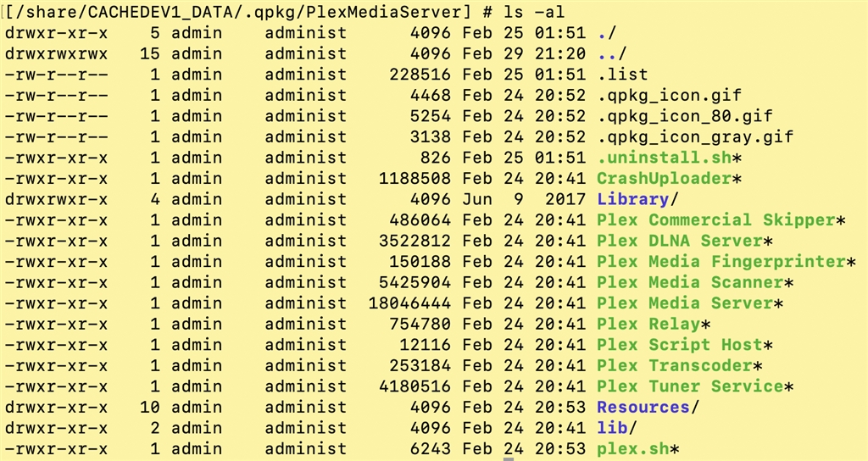Click the file size 5425904
Image resolution: width=868 pixels, height=461 pixels.
[415, 282]
